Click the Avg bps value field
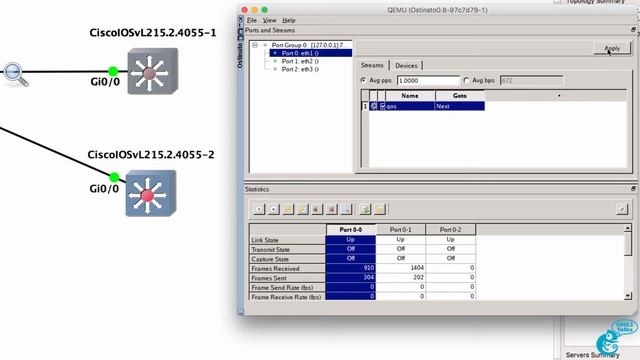This screenshot has width=640, height=360. pos(531,80)
